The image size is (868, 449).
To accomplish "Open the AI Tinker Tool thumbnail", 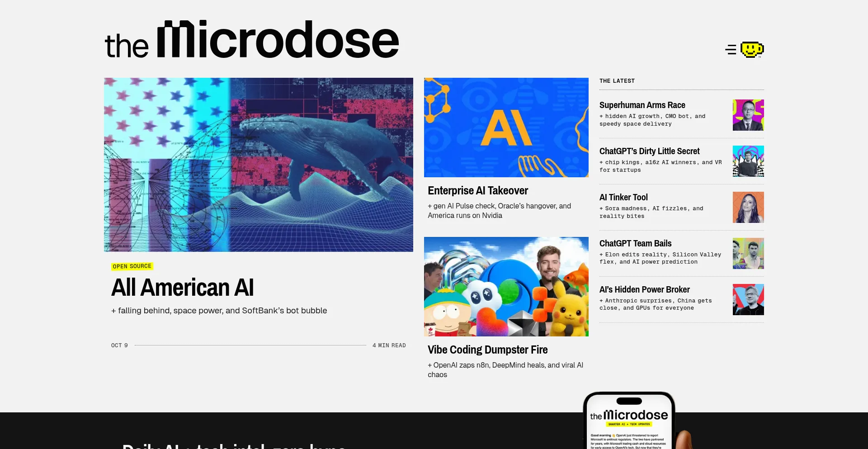I will point(748,208).
